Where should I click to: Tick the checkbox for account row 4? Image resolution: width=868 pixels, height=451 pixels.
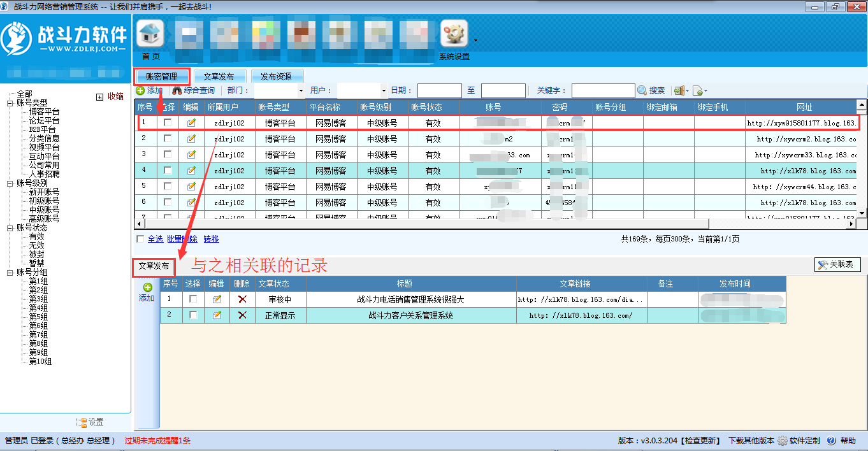(168, 170)
